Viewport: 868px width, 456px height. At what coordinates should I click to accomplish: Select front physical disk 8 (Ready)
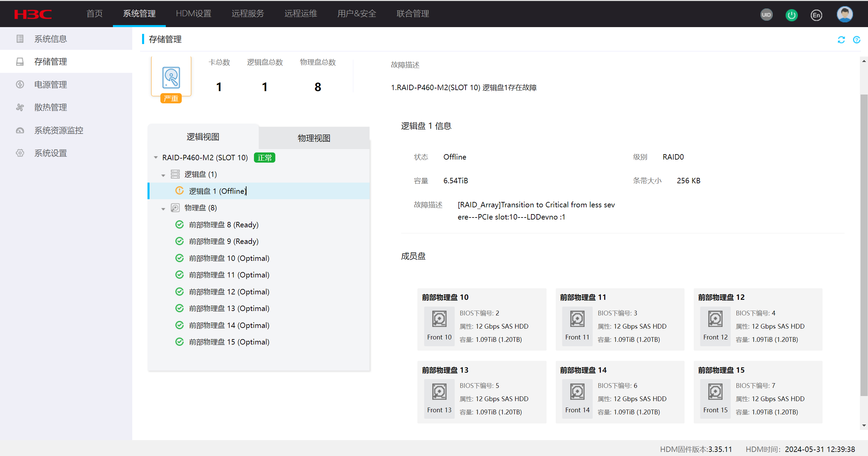[223, 225]
